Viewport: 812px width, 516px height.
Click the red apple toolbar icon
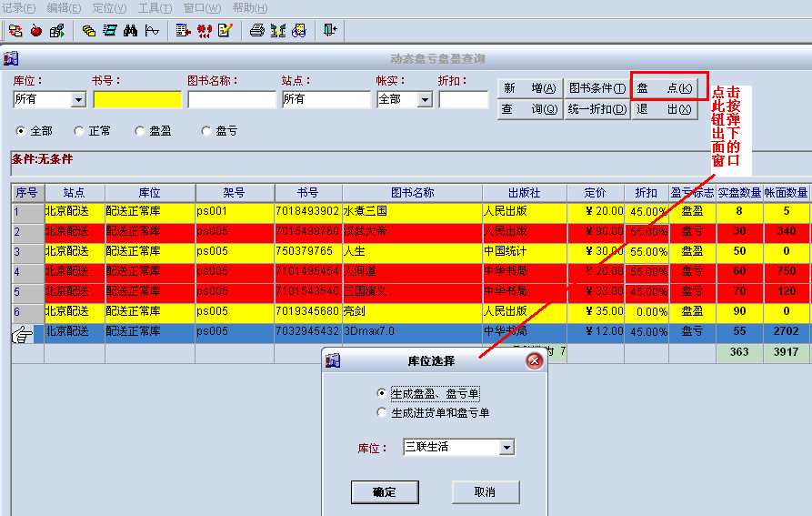pos(35,31)
